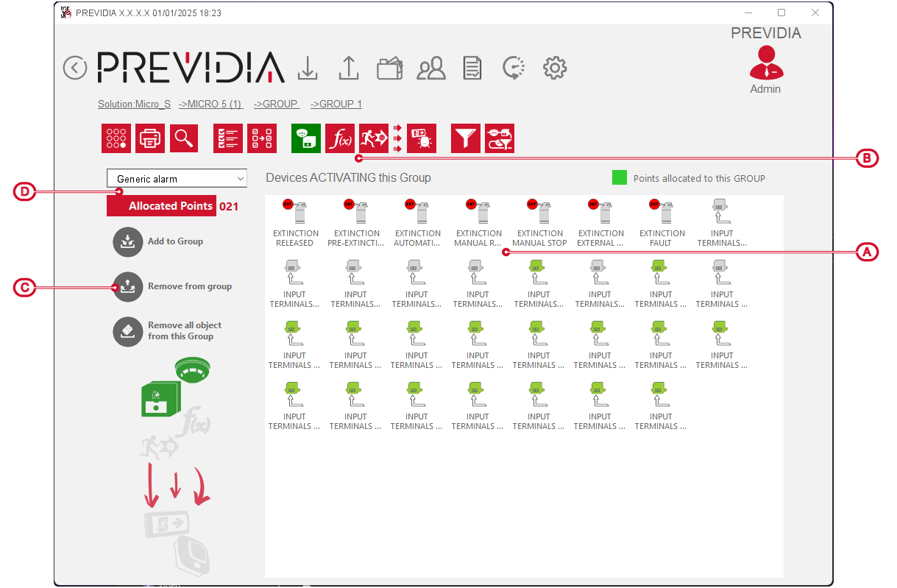
Task: Click the red funnel filter icon
Action: tap(466, 138)
